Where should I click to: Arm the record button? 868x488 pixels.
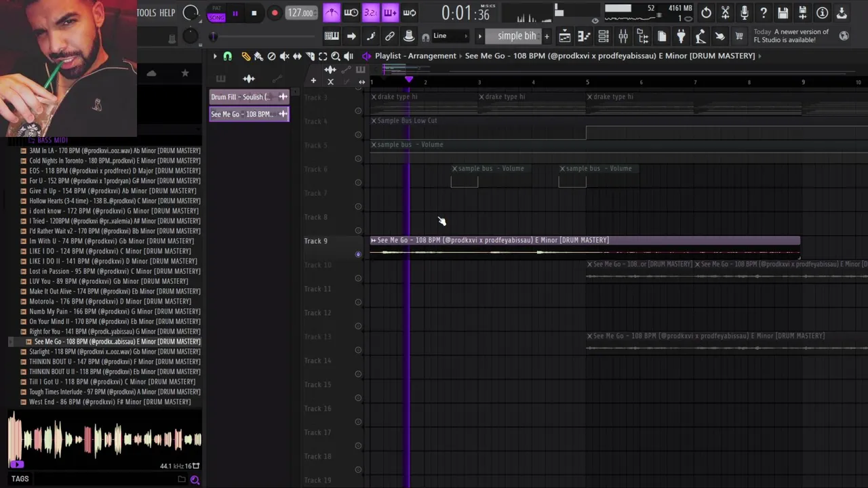tap(275, 13)
